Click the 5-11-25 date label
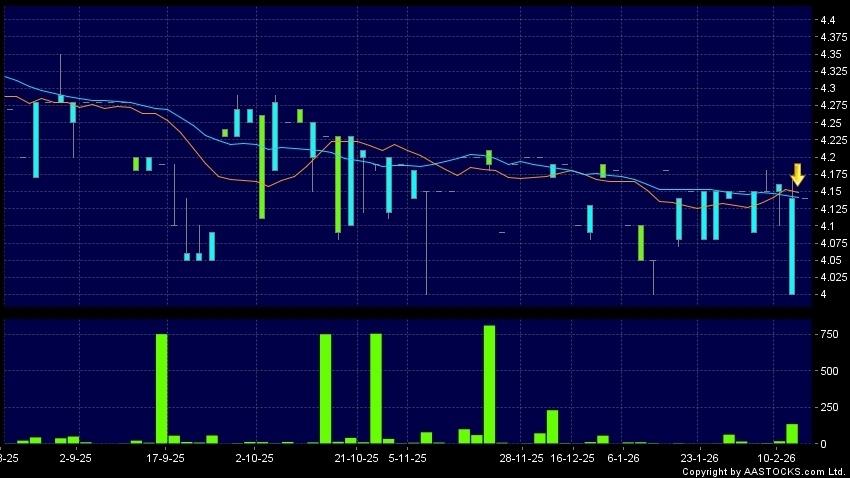 (x=407, y=457)
